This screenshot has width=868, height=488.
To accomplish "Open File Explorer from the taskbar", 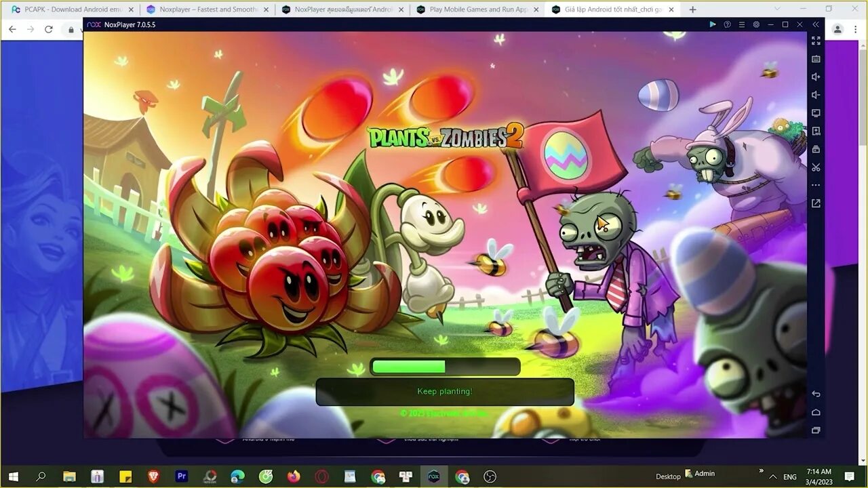I will 69,476.
